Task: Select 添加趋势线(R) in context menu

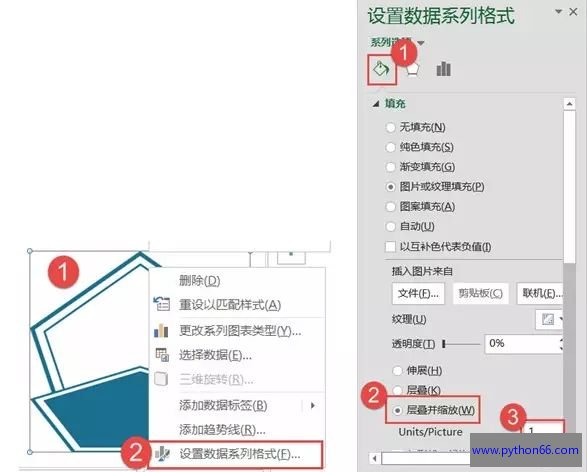Action: coord(222,430)
